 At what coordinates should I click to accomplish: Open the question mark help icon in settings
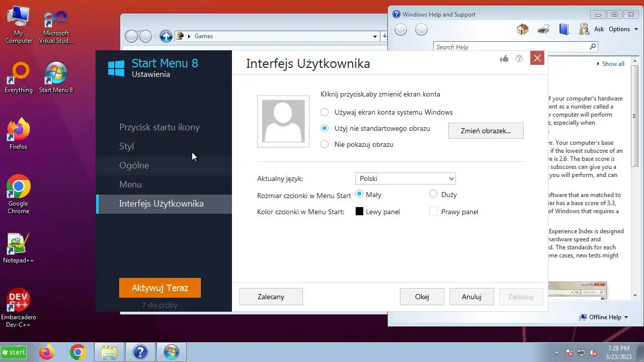point(519,58)
